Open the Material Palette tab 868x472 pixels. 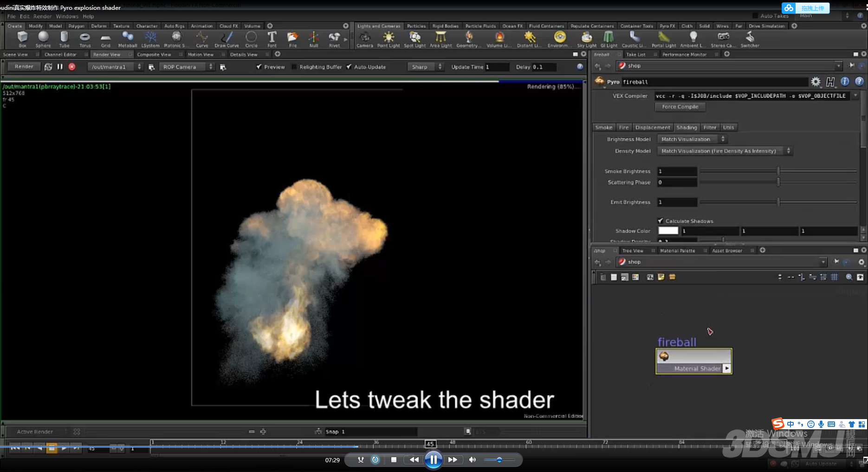(x=677, y=251)
